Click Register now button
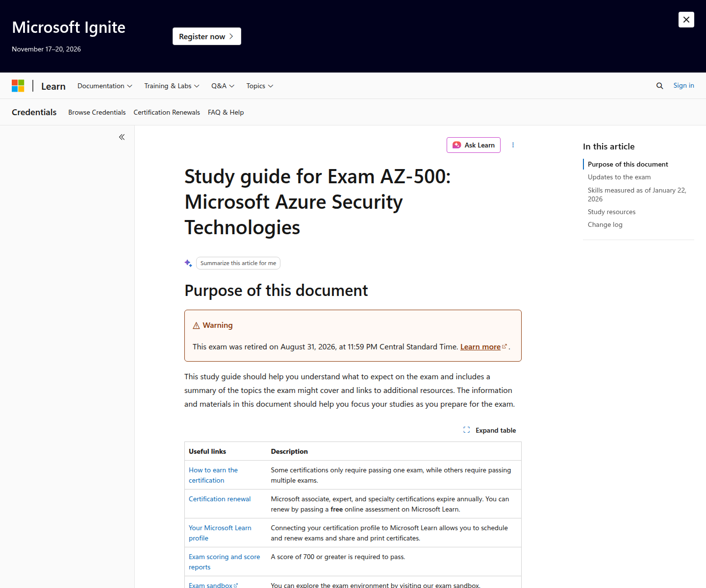The image size is (706, 588). pos(207,36)
